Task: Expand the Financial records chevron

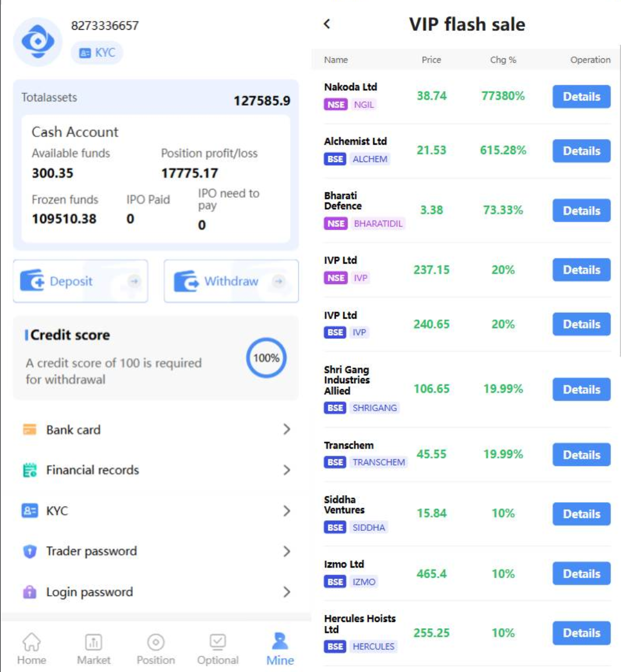Action: point(286,470)
